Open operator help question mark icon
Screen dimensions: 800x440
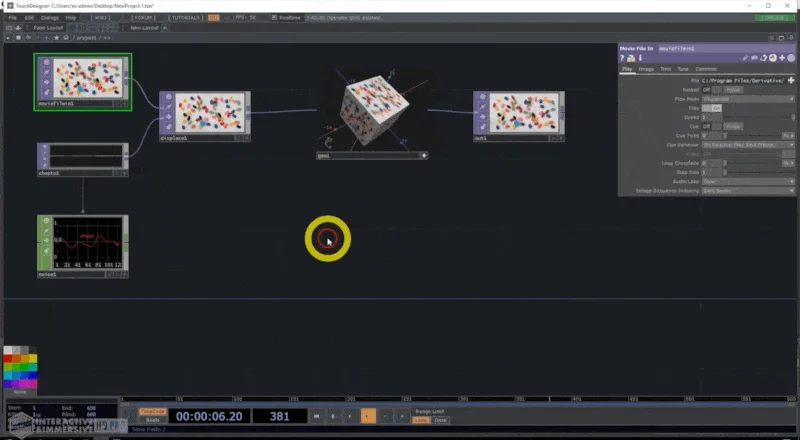coord(622,58)
